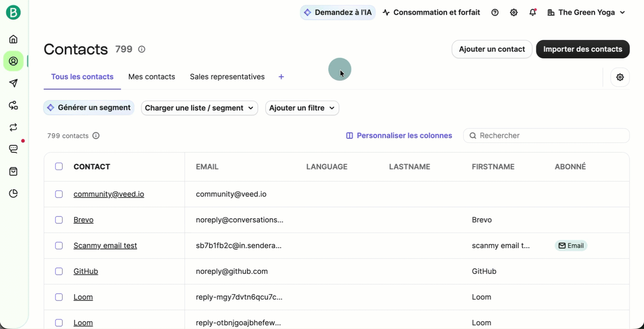Open the GitHub contact link

86,271
